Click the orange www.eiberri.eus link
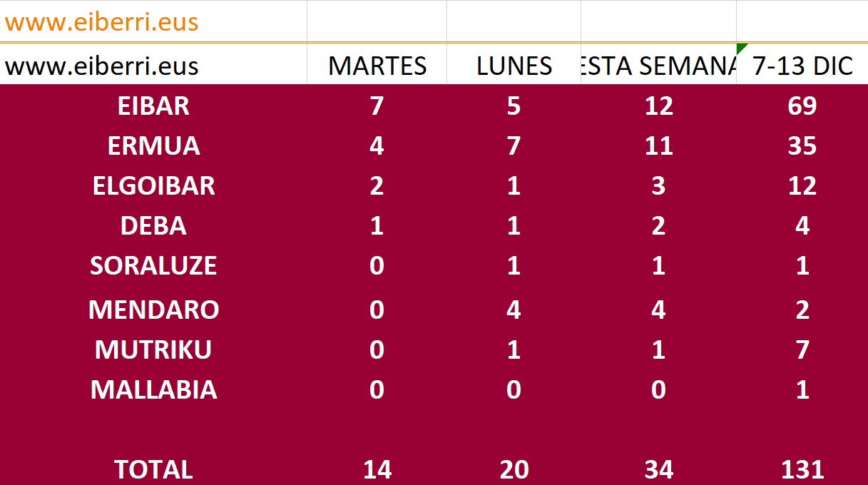The width and height of the screenshot is (868, 485). point(102,22)
